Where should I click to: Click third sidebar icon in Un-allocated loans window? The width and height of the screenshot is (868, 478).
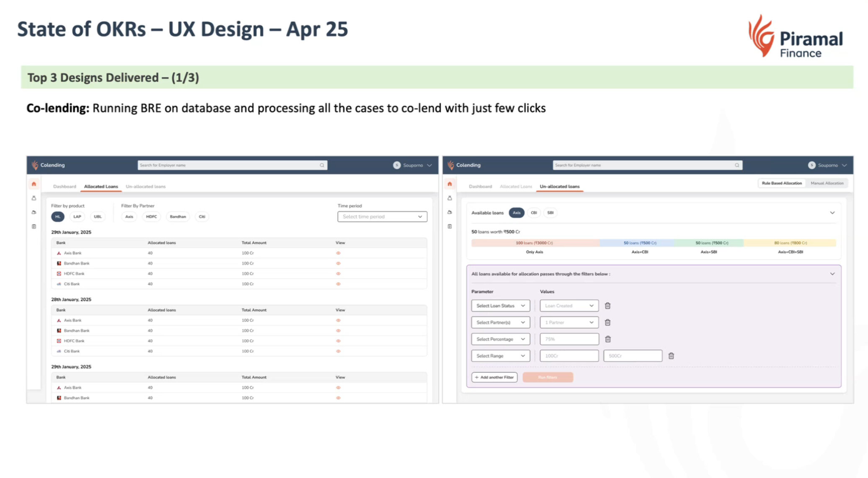[449, 212]
